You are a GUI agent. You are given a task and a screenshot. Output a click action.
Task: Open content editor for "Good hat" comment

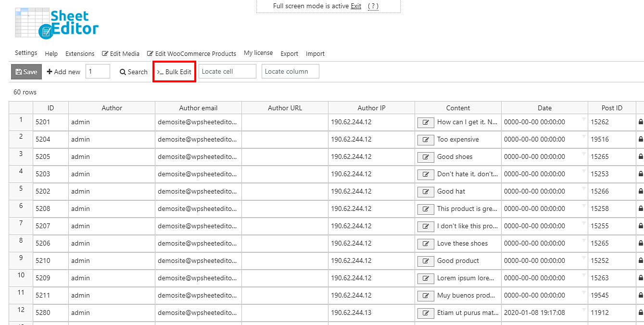[x=425, y=192]
